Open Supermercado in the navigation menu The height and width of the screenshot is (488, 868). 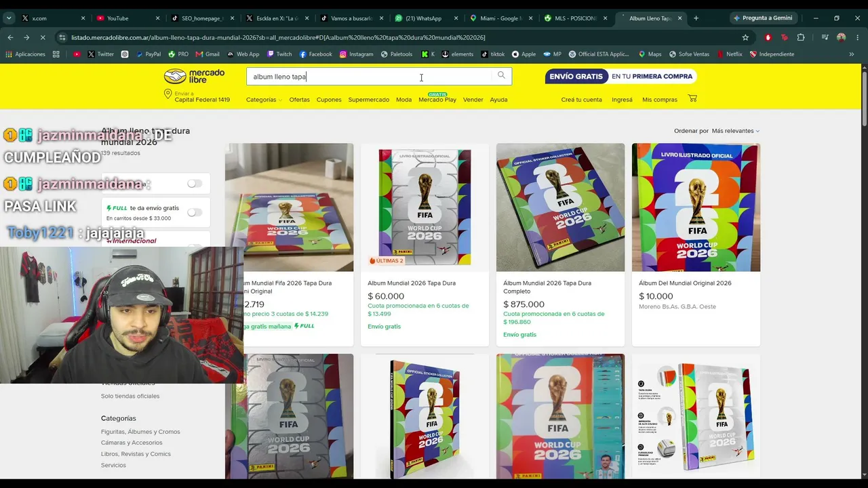368,100
